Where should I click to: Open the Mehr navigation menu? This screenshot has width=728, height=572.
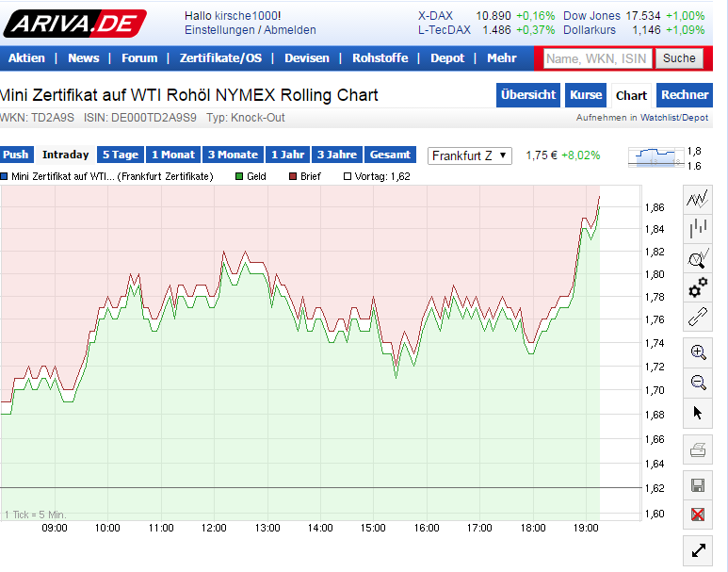coord(501,58)
